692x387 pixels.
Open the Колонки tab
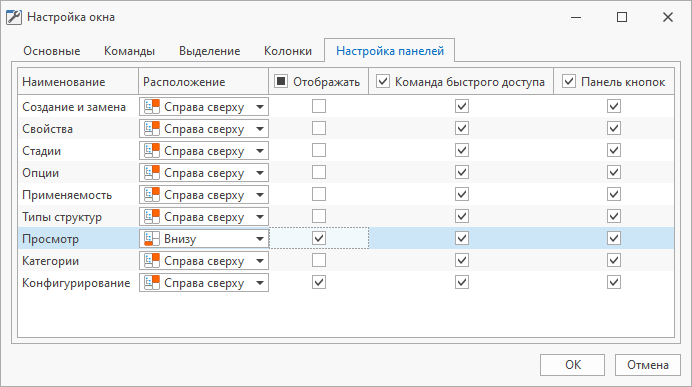pos(288,51)
